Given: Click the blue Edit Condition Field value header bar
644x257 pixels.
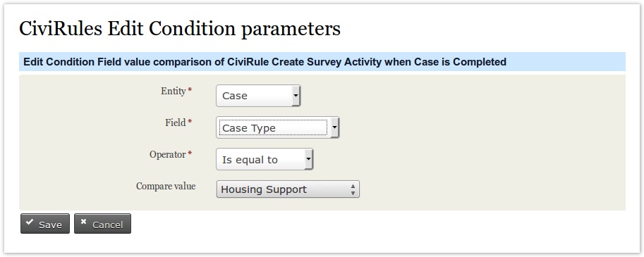Looking at the screenshot, I should [x=322, y=62].
